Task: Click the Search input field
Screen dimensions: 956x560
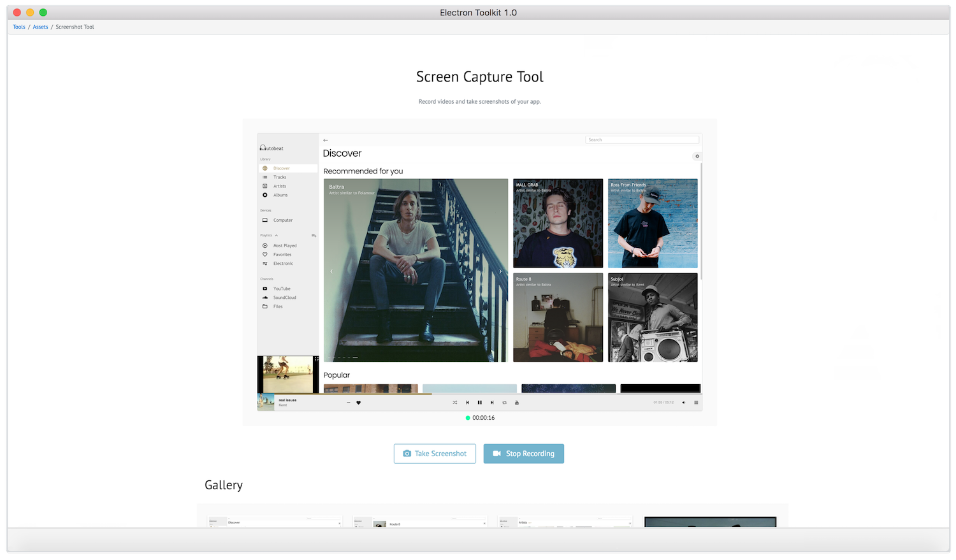Action: pos(642,140)
